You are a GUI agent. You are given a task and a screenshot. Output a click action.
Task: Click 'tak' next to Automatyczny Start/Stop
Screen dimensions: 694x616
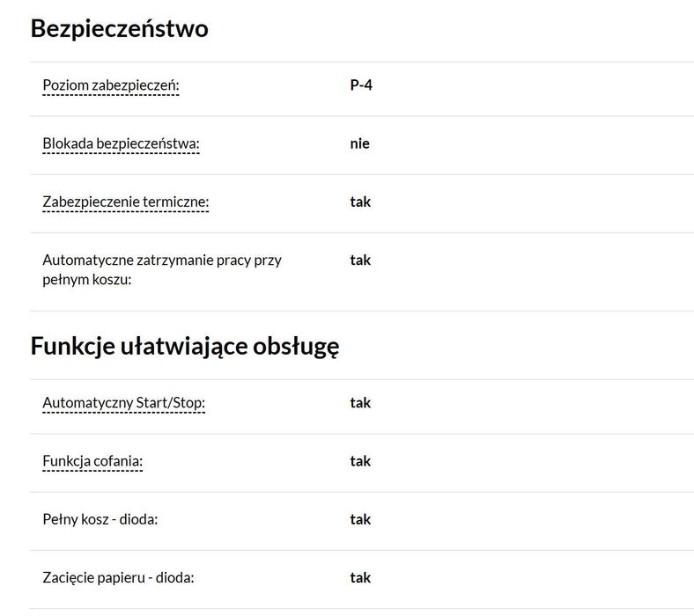360,402
